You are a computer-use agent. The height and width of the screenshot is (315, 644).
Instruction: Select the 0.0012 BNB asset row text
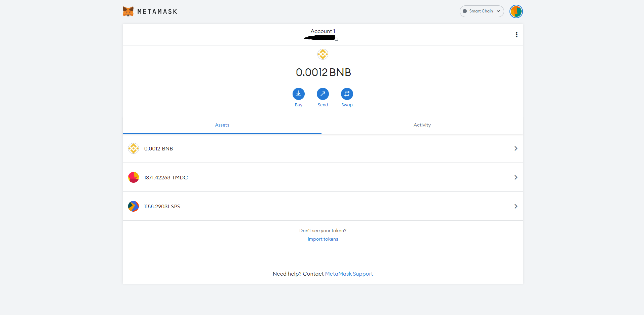coord(158,148)
